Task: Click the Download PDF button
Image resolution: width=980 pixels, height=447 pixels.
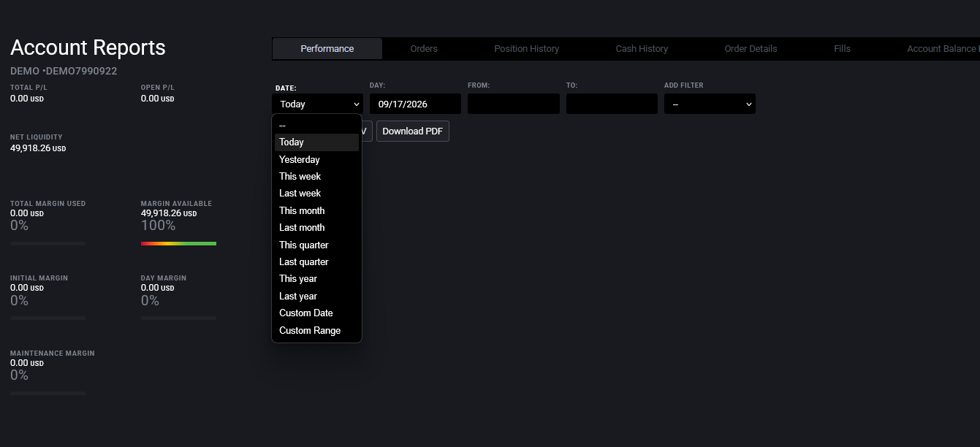Action: (x=412, y=131)
